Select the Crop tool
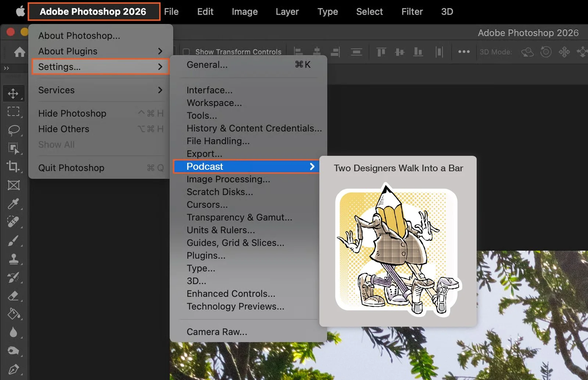 point(13,166)
